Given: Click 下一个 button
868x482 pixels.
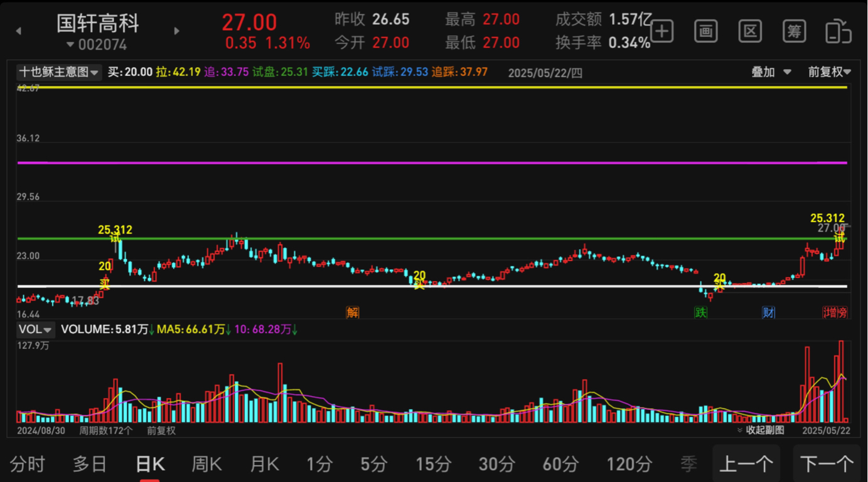Looking at the screenshot, I should point(827,464).
